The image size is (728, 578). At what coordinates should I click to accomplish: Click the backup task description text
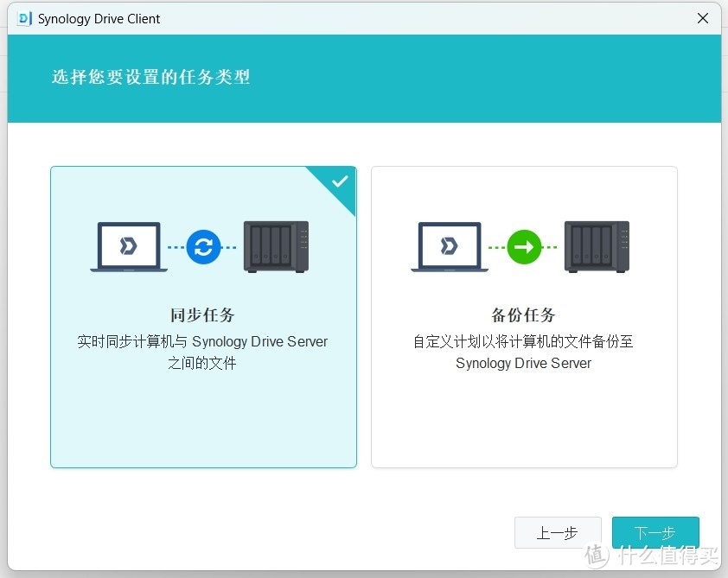pos(523,352)
